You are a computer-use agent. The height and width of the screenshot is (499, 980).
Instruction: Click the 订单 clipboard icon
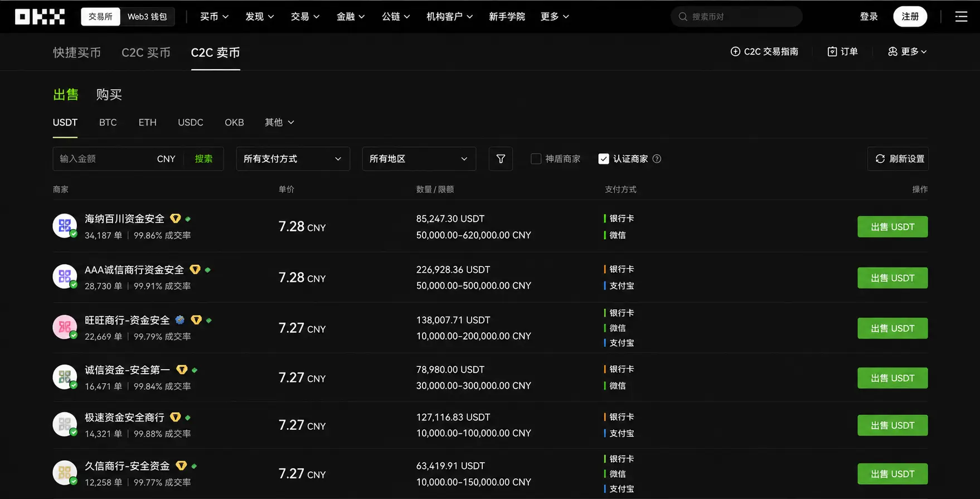832,51
